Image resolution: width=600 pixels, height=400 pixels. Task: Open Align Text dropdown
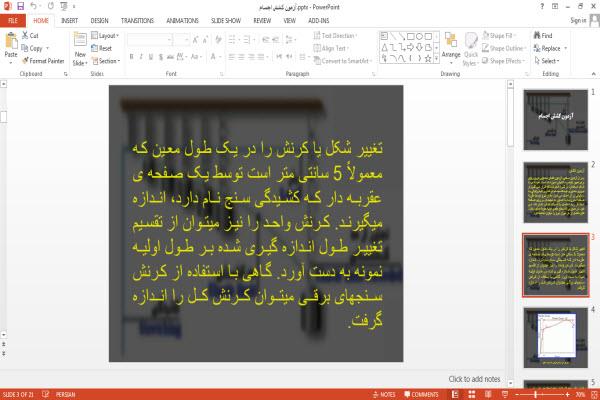[331, 48]
